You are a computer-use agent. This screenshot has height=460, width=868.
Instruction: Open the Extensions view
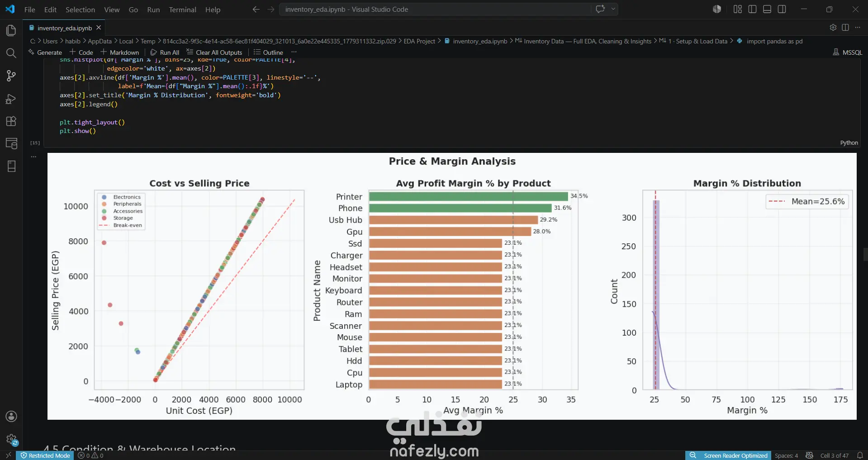click(x=11, y=121)
